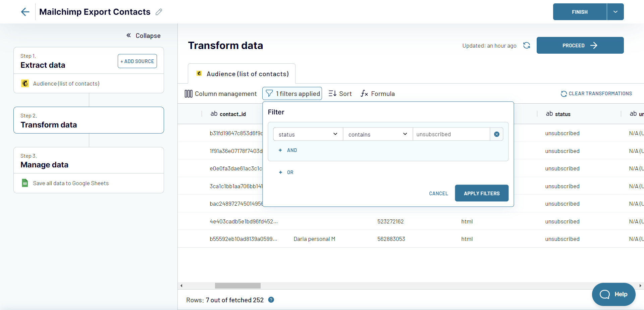Clear the unsubscribed filter value with the X icon

tap(497, 134)
